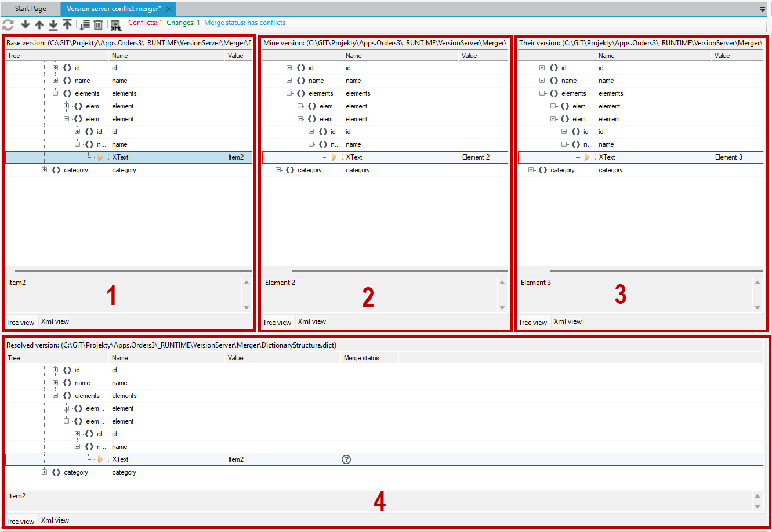Click the Merge status column header
Image resolution: width=772 pixels, height=532 pixels.
[x=369, y=358]
